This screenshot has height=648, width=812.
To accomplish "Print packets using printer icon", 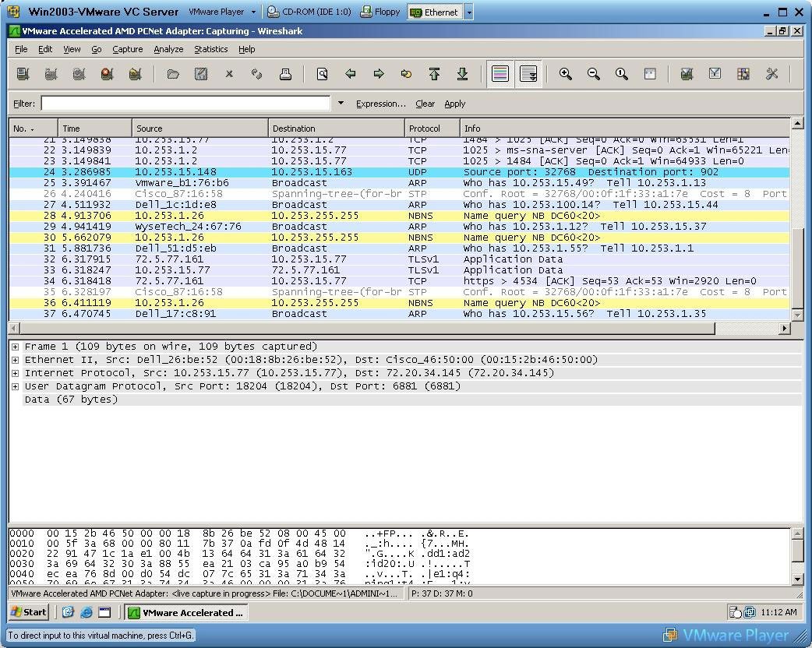I will (x=285, y=74).
